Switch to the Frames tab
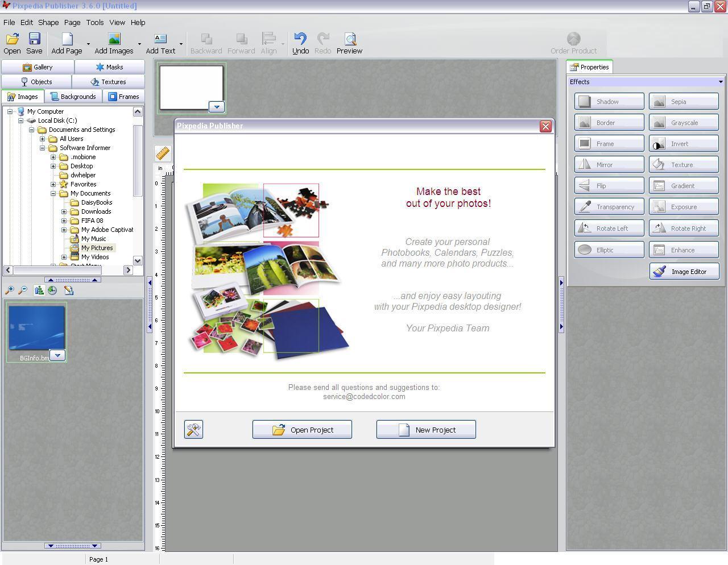The width and height of the screenshot is (728, 565). pyautogui.click(x=123, y=97)
